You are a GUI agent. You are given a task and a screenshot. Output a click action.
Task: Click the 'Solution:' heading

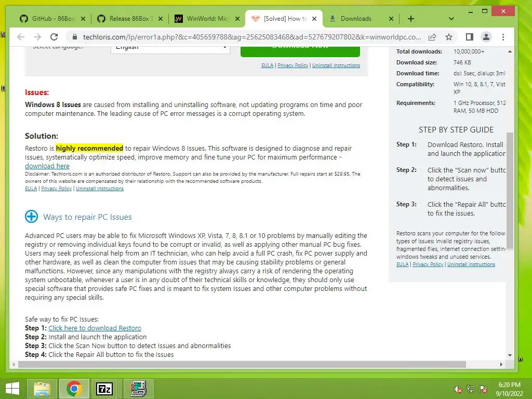pyautogui.click(x=42, y=136)
